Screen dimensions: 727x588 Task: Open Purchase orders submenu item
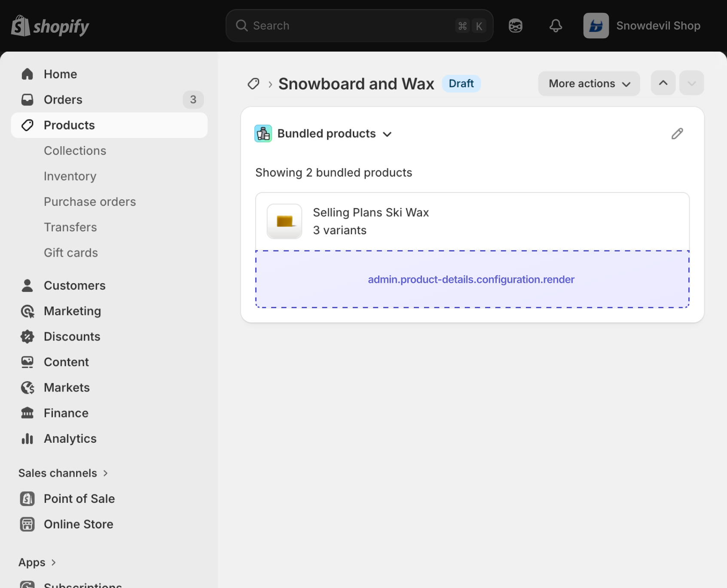(90, 202)
